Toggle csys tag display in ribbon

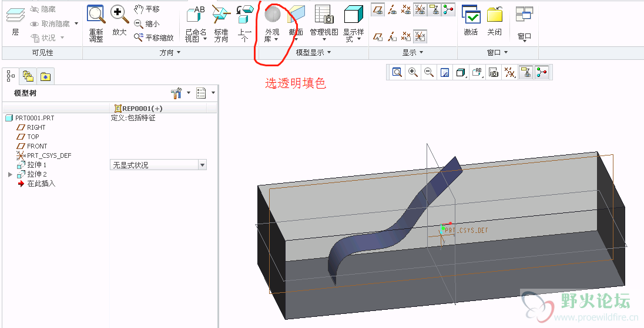(420, 36)
